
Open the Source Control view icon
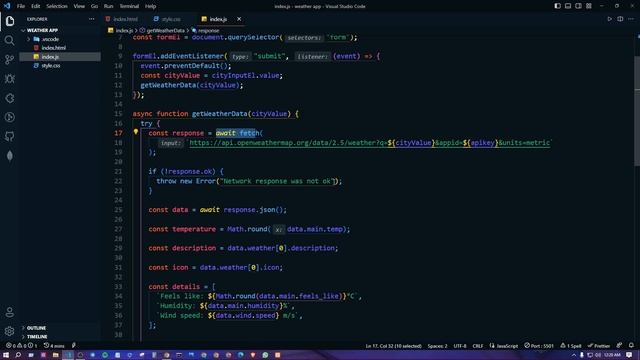(10, 59)
